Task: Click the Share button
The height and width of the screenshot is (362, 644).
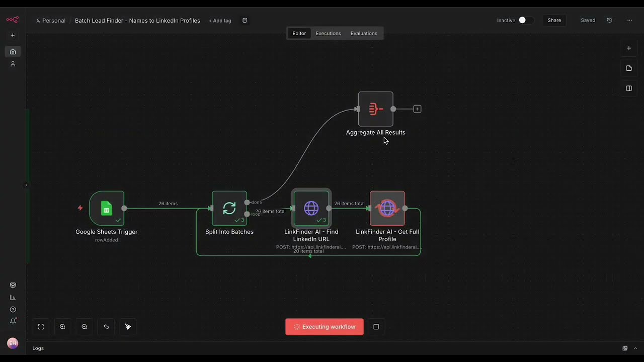Action: pyautogui.click(x=554, y=20)
